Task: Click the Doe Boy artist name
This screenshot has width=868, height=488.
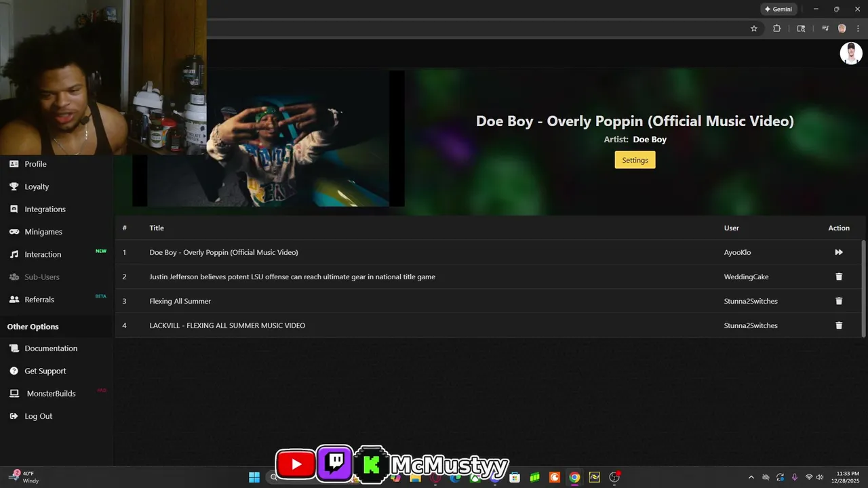Action: pos(650,139)
